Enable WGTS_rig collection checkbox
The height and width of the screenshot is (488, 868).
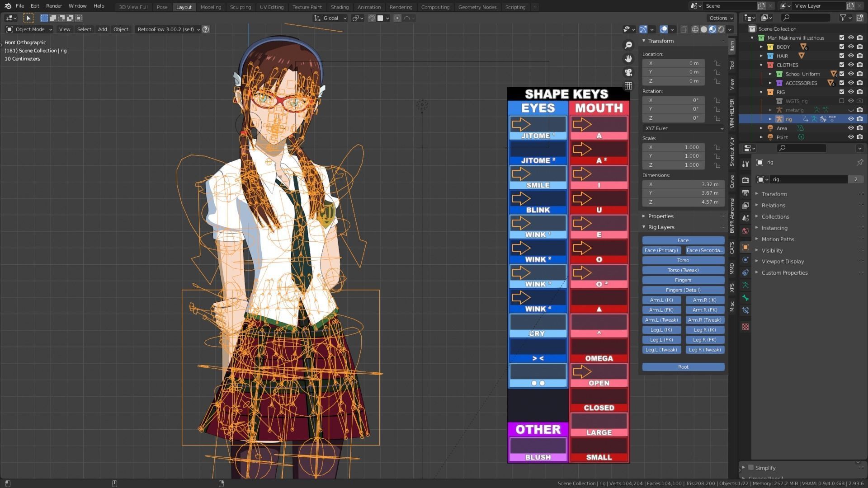click(841, 101)
